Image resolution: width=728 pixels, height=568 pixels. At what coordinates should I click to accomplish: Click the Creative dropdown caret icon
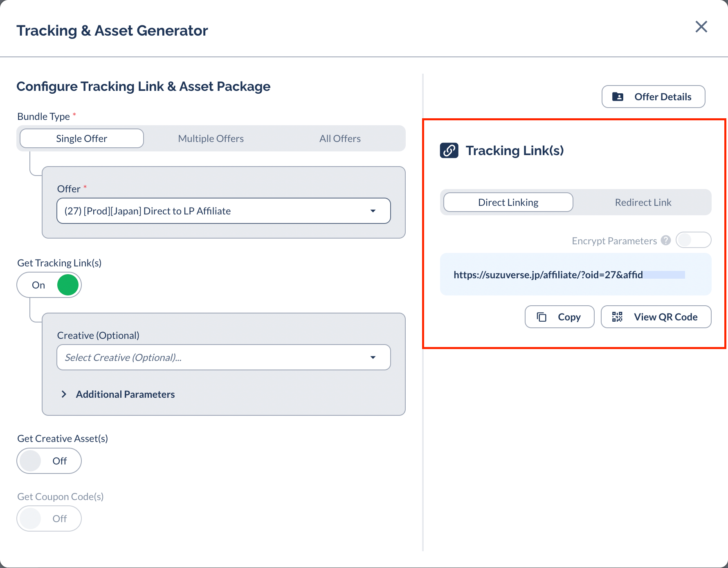[373, 358]
